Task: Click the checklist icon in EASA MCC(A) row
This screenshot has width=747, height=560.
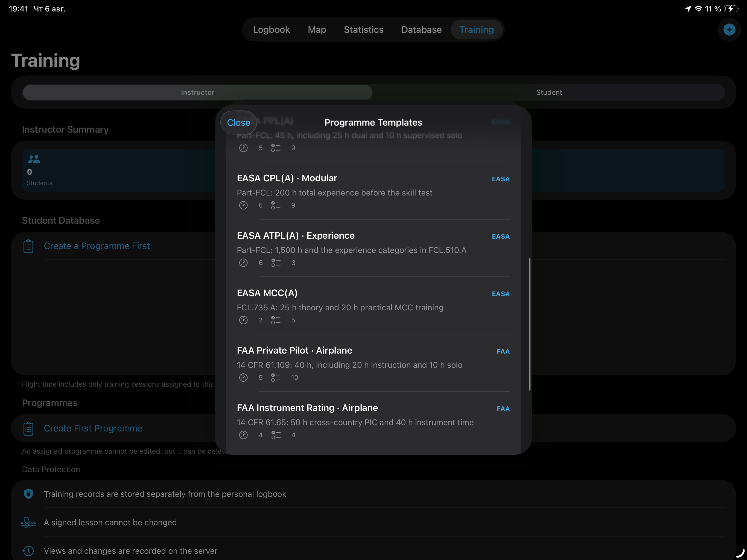Action: (x=276, y=320)
